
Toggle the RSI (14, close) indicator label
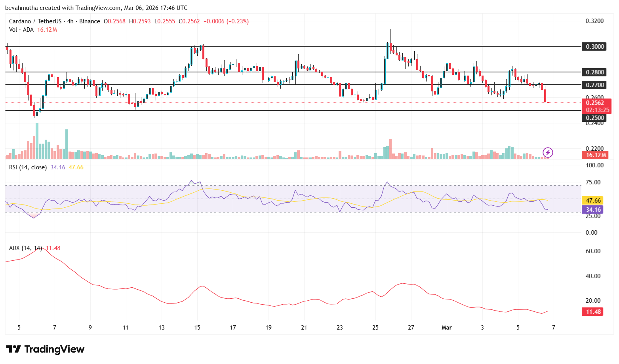(27, 167)
